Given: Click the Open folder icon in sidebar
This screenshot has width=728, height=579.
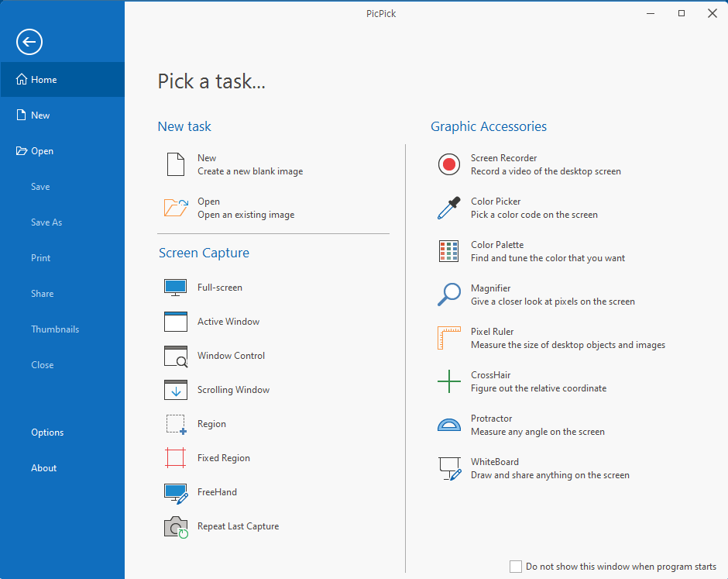Looking at the screenshot, I should [22, 150].
